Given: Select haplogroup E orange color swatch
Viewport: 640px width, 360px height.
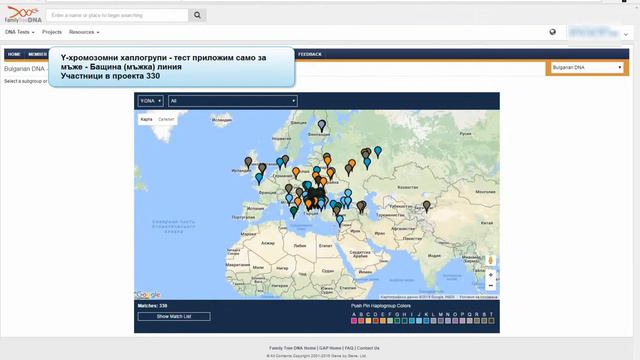Looking at the screenshot, I should (383, 321).
